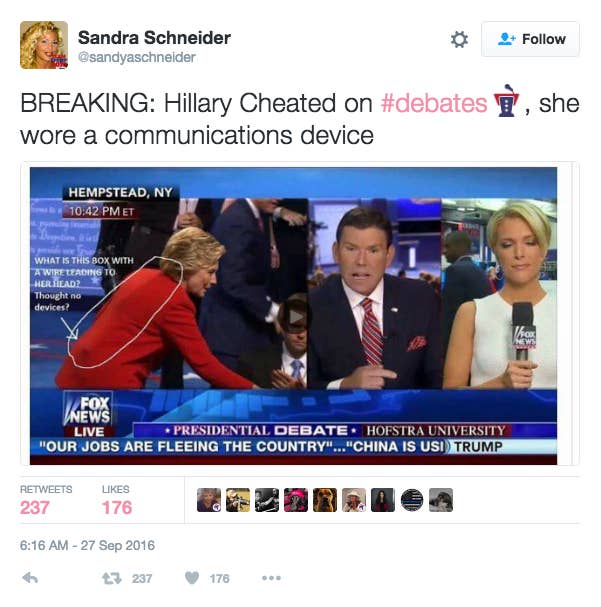Click the retweet icon
The image size is (601, 607).
(x=112, y=578)
